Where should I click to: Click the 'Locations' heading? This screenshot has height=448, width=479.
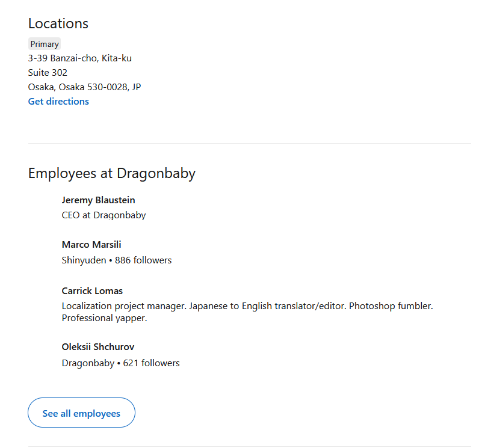tap(58, 23)
